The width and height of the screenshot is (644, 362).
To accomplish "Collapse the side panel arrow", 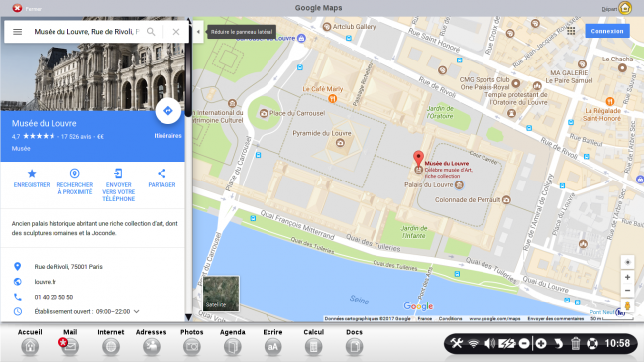I will point(198,32).
